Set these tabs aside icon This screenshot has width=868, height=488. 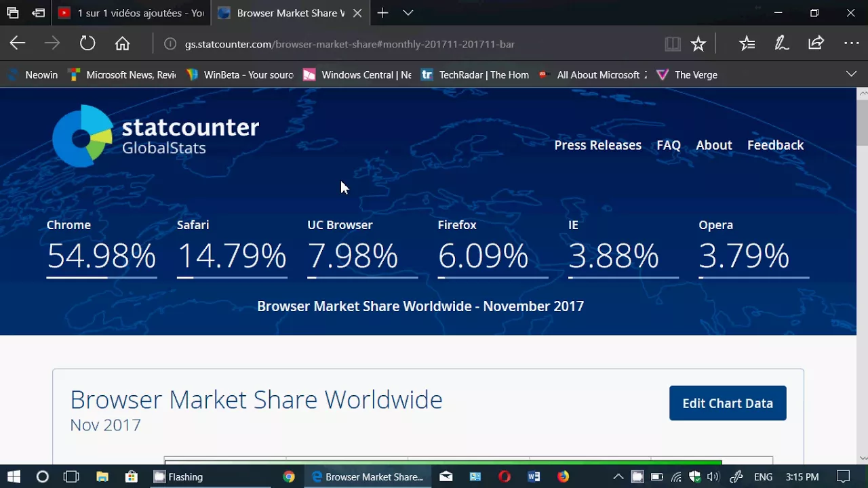point(39,13)
